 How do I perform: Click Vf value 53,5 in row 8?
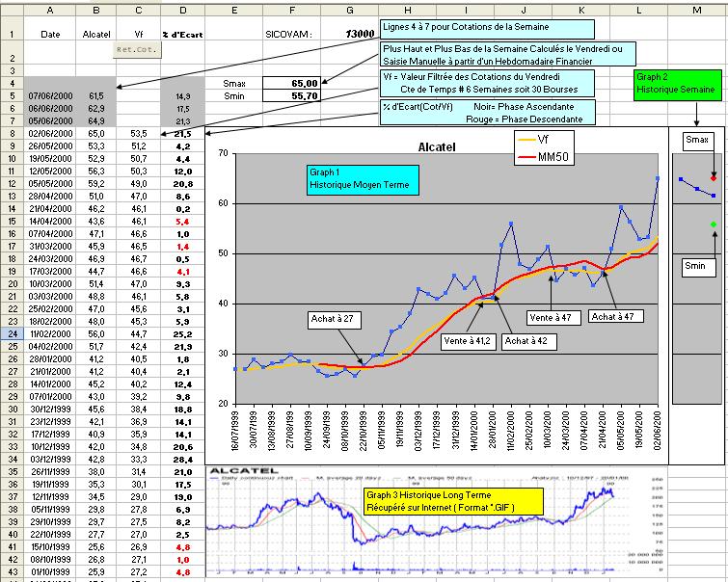coord(138,133)
